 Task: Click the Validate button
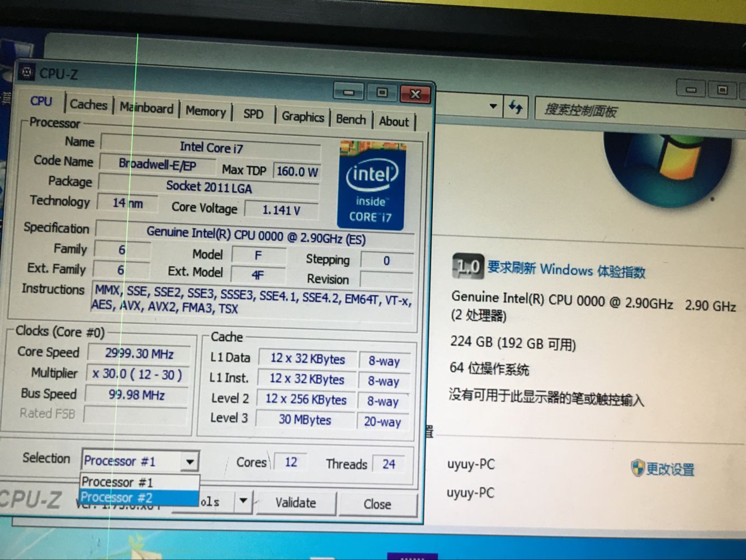coord(295,503)
